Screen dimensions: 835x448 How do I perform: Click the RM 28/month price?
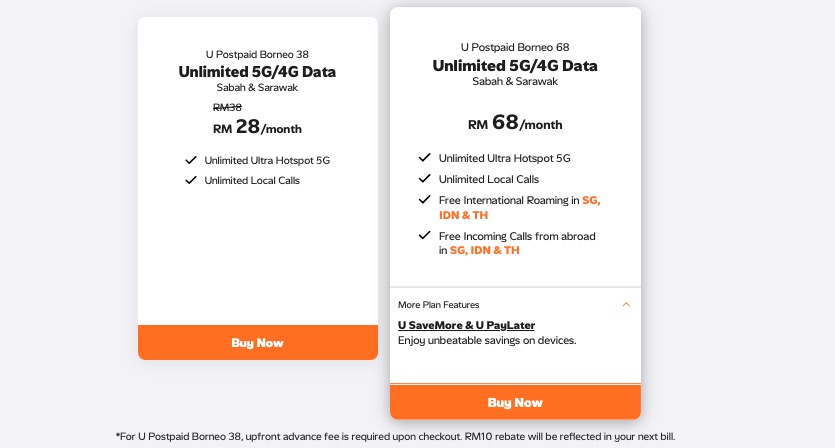[257, 127]
